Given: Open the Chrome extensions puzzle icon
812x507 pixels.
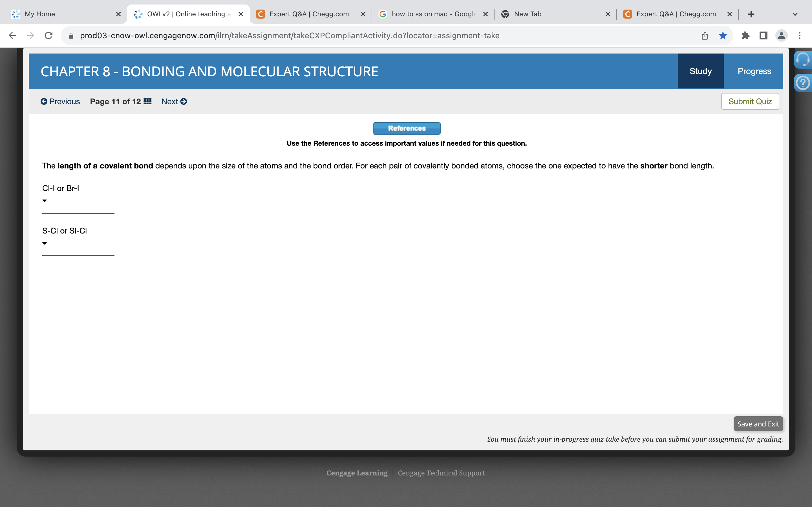Looking at the screenshot, I should point(745,35).
